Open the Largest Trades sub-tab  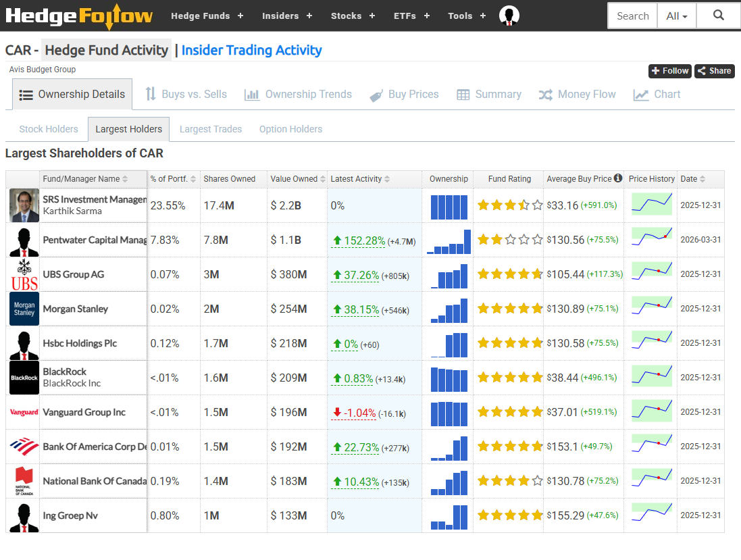pyautogui.click(x=210, y=129)
